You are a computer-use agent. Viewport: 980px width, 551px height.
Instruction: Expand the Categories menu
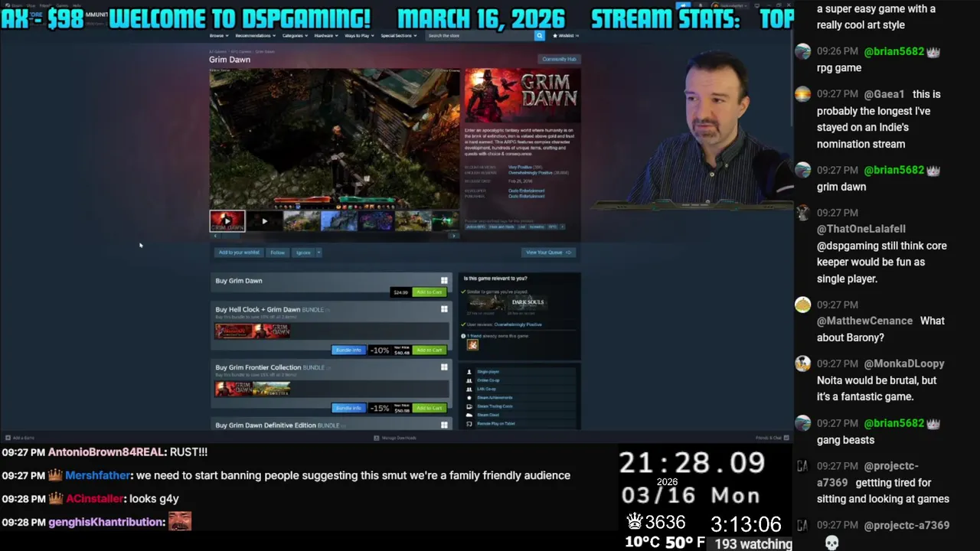pos(295,35)
